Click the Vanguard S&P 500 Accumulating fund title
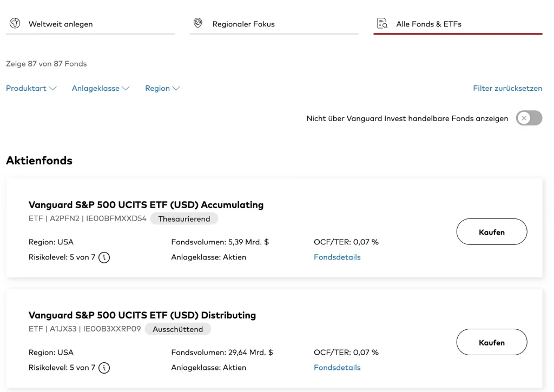This screenshot has width=554, height=392. tap(146, 205)
